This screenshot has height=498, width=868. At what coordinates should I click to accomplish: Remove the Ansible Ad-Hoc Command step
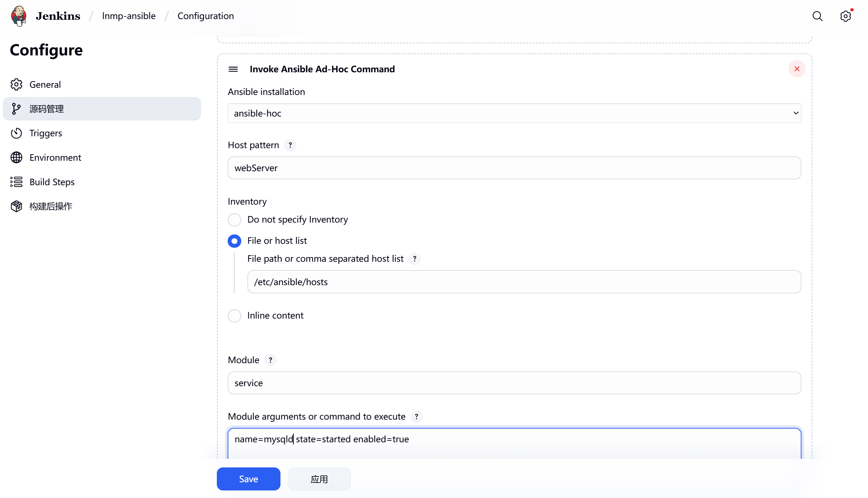point(797,69)
